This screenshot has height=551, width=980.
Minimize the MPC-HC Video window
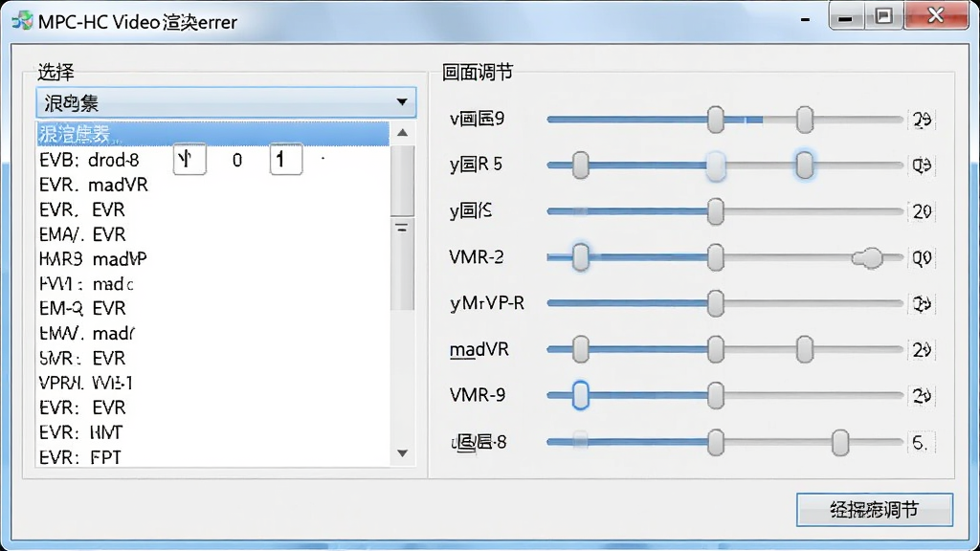(846, 15)
